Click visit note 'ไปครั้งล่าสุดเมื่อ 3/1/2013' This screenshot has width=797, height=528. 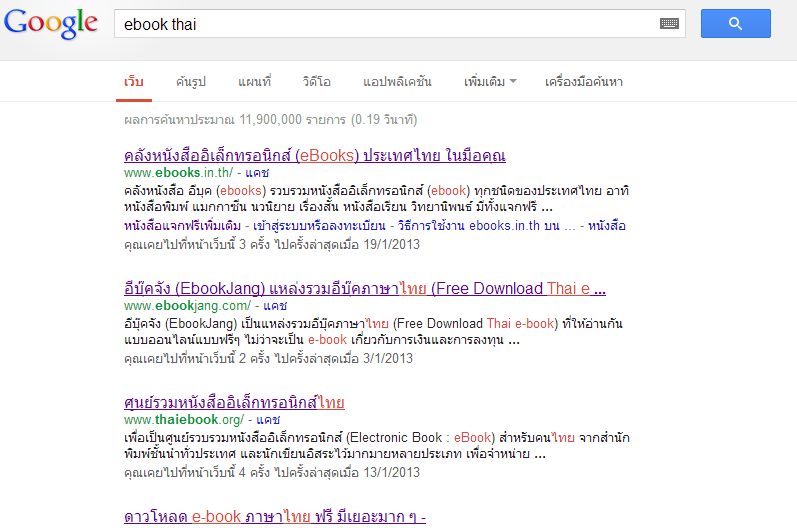point(344,359)
